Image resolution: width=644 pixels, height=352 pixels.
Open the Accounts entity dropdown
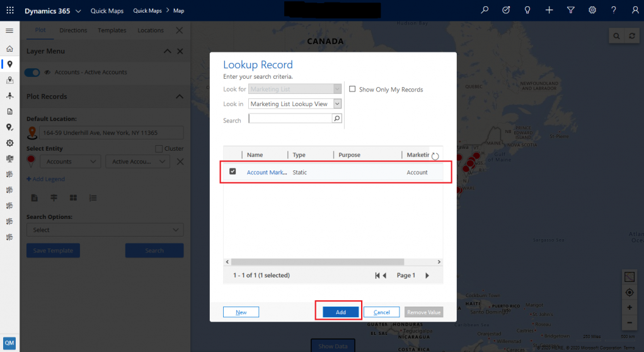click(70, 161)
